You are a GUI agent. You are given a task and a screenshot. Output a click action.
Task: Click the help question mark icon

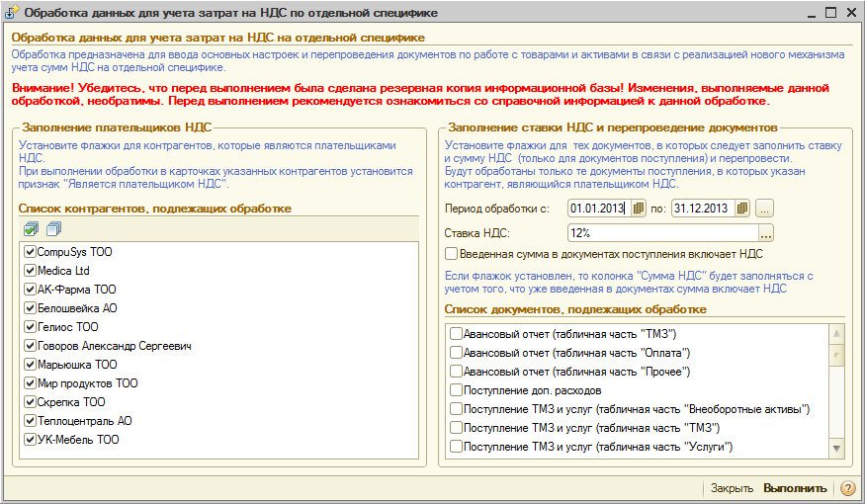(x=847, y=488)
